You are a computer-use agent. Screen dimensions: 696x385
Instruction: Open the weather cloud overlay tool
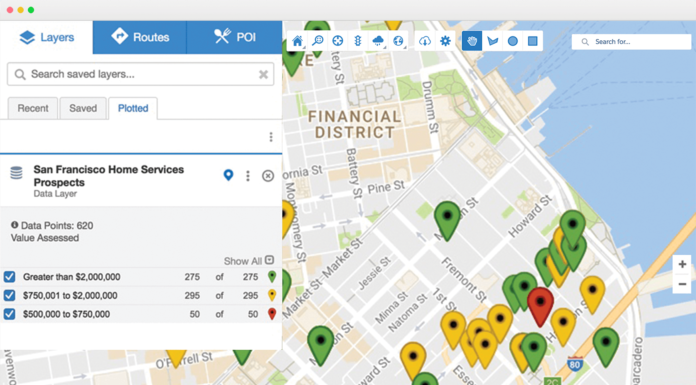pos(378,41)
